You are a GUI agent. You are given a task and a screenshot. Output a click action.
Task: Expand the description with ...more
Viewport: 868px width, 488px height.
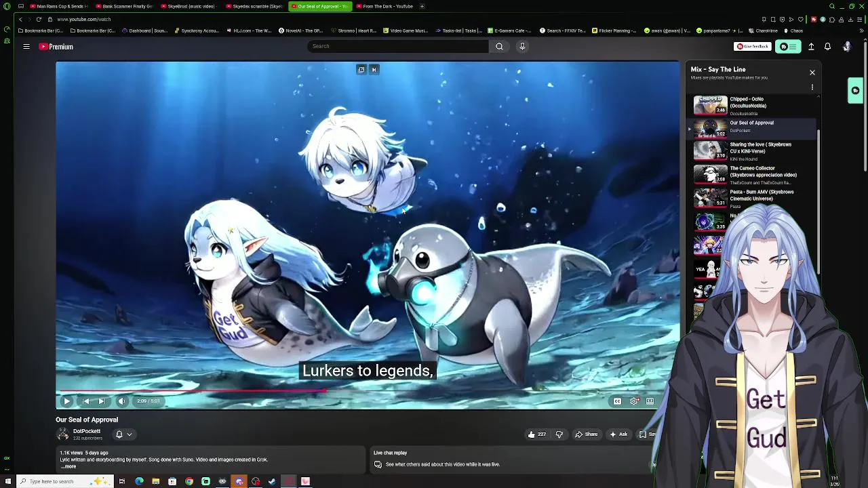click(68, 466)
